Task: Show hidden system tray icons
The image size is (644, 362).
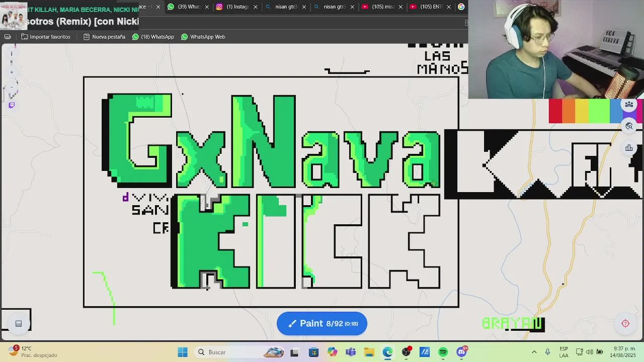Action: tap(534, 352)
